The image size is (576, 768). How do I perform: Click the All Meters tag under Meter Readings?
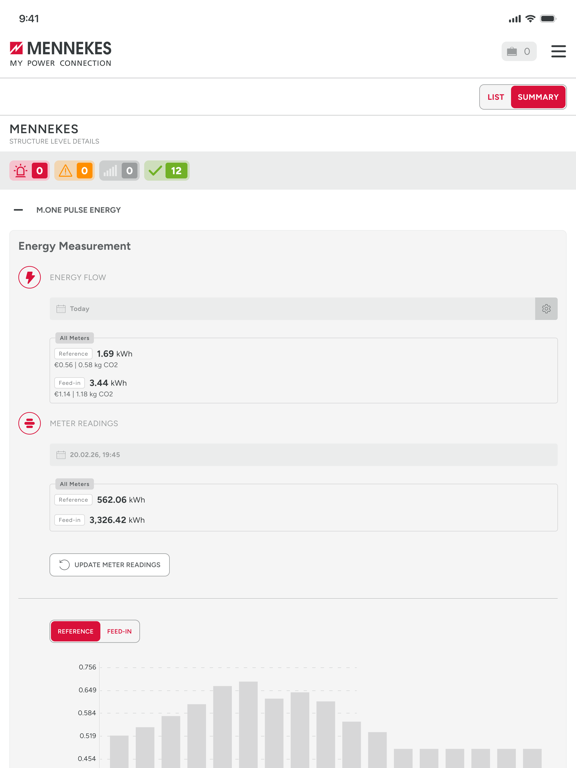click(74, 484)
